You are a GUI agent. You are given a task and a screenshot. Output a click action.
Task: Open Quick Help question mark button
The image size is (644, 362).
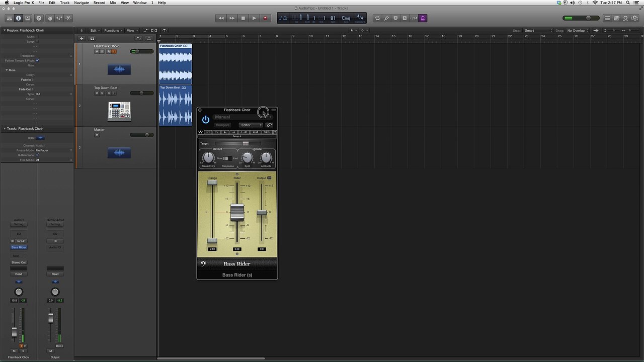[x=39, y=18]
